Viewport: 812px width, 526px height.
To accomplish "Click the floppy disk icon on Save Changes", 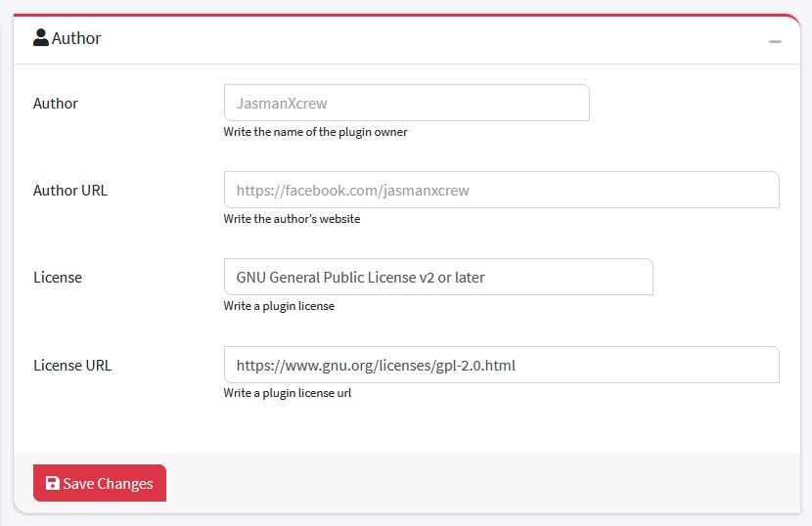I will [52, 483].
